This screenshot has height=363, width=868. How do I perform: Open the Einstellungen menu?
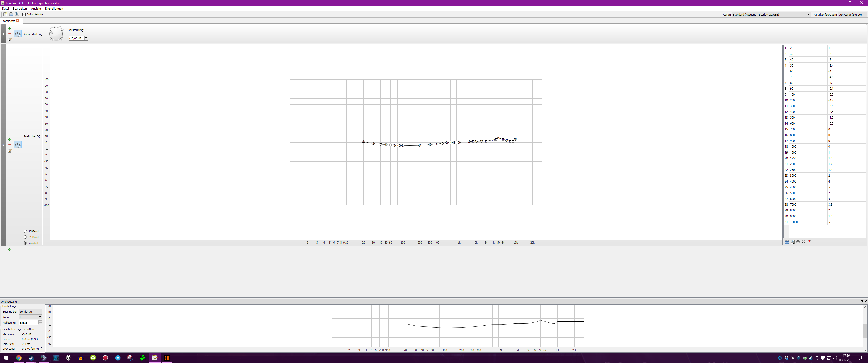click(x=54, y=8)
